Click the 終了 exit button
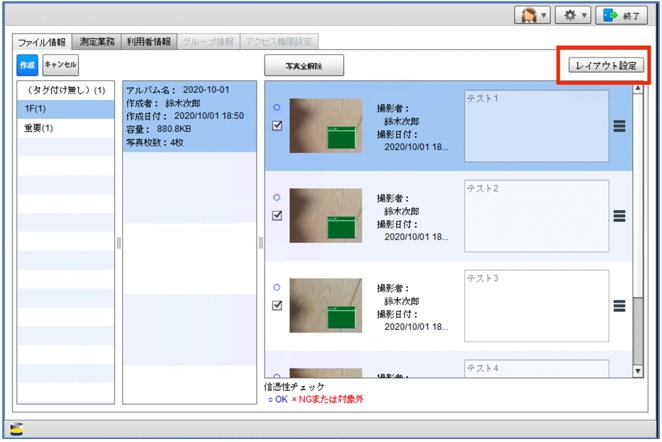This screenshot has height=442, width=662. (621, 17)
